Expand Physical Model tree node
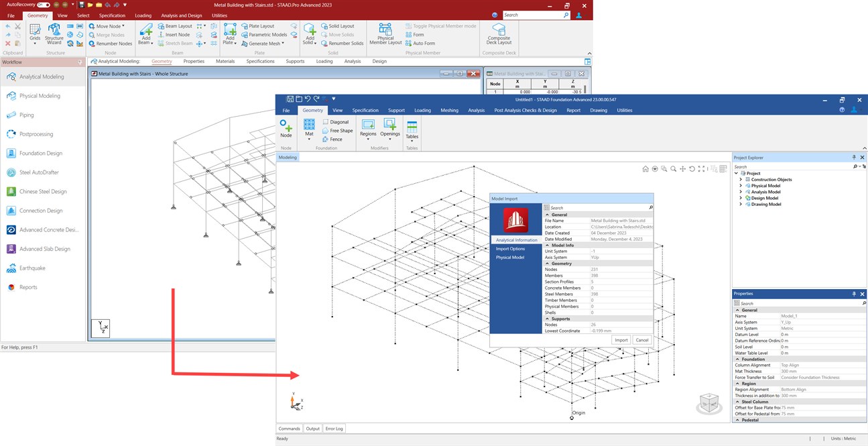This screenshot has height=446, width=868. [x=741, y=186]
